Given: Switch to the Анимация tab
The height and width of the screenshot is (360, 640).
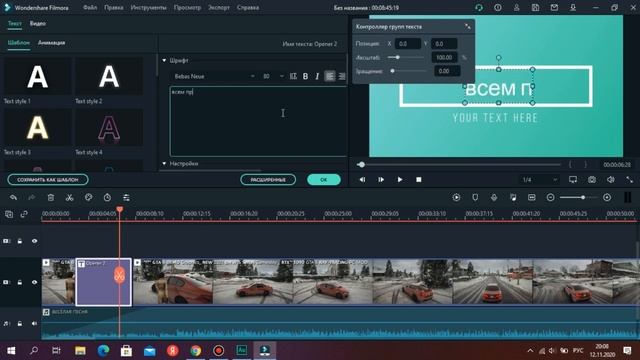Looking at the screenshot, I should pos(51,42).
